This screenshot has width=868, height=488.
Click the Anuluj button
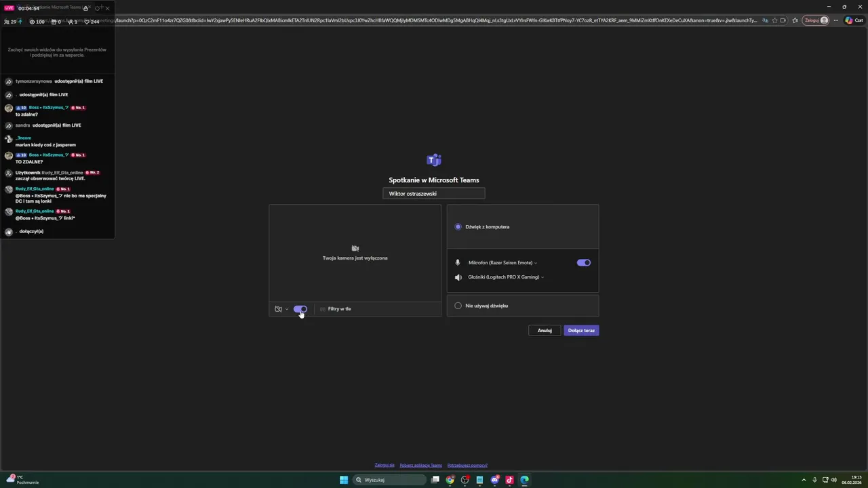(545, 331)
